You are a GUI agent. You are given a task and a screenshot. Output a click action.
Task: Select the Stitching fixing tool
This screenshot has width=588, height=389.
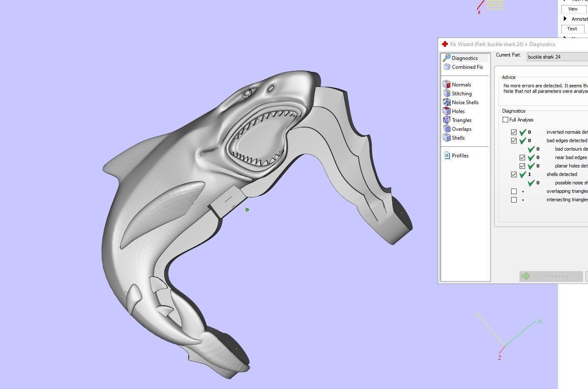(458, 94)
